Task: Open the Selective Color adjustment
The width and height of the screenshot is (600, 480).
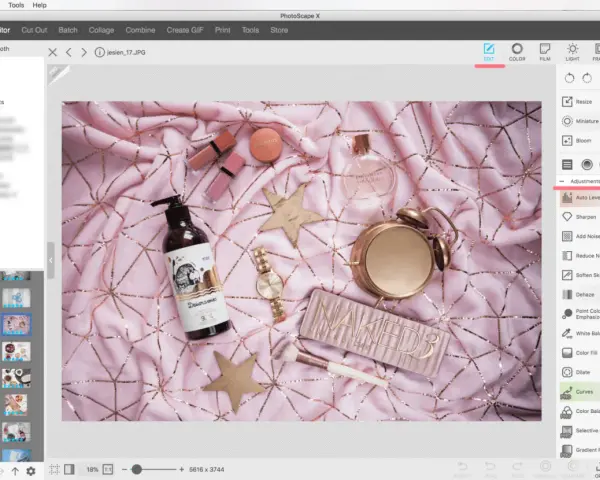Action: pyautogui.click(x=580, y=431)
